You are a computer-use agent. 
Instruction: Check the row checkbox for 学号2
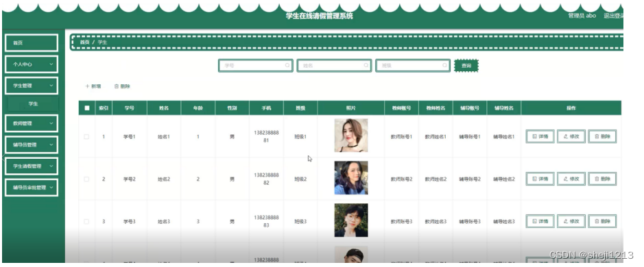[x=86, y=179]
